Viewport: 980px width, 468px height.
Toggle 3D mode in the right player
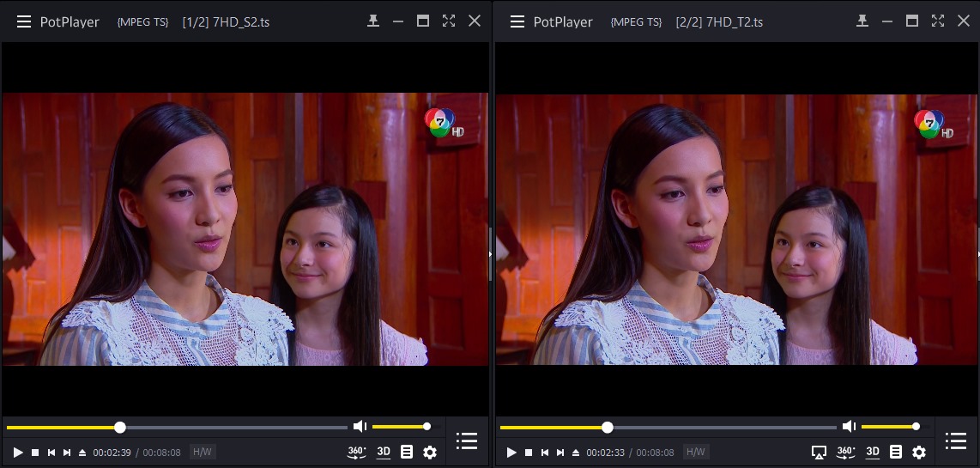point(873,452)
